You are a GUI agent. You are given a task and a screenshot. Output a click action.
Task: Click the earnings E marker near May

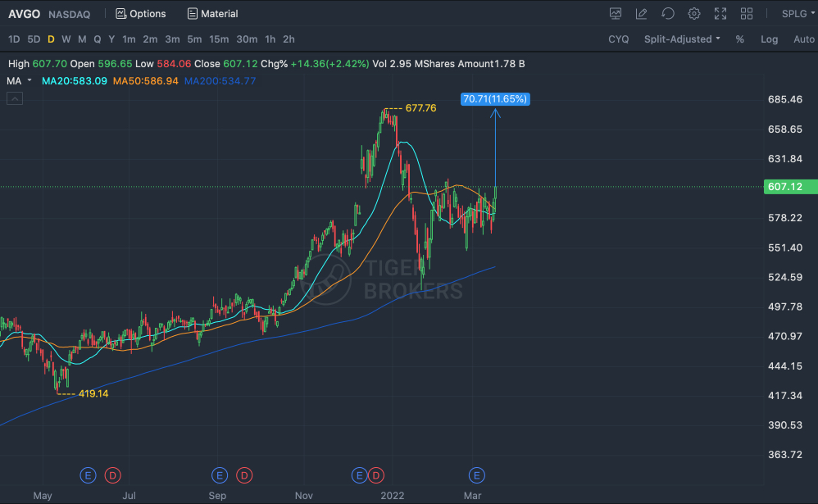click(88, 475)
